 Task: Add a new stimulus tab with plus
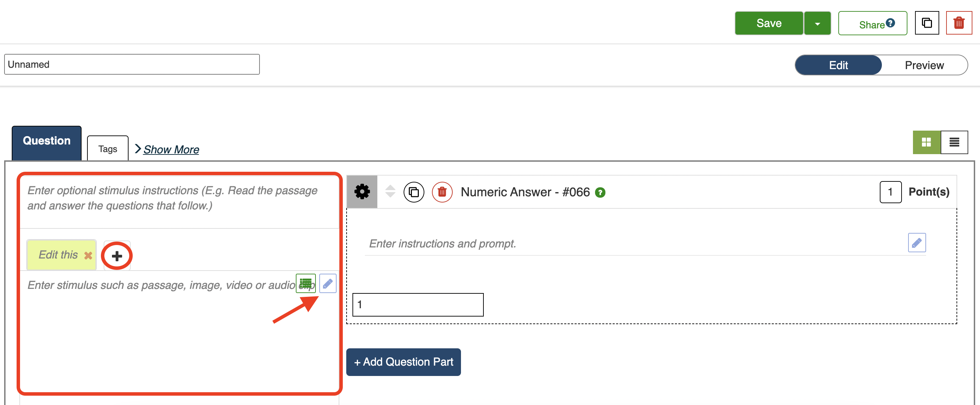(117, 256)
